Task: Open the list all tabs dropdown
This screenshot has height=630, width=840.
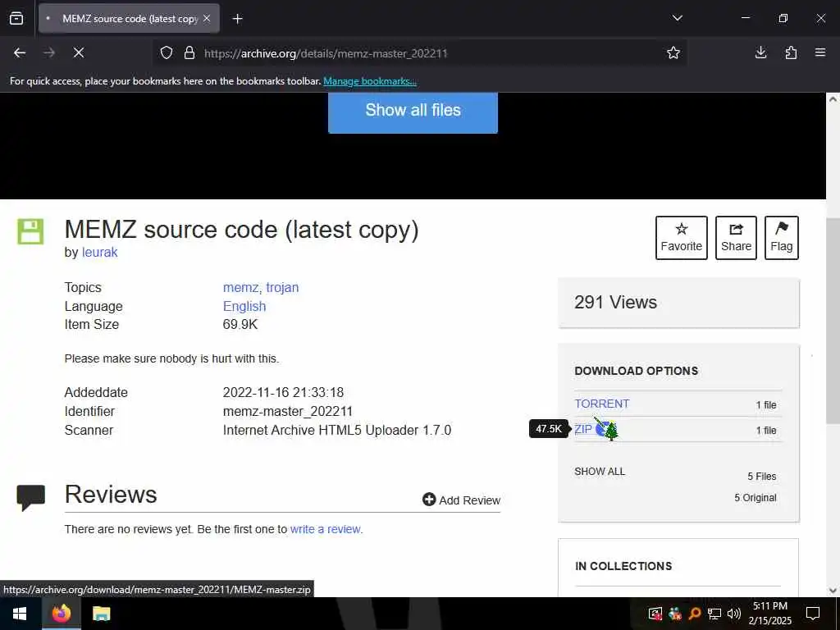Action: pyautogui.click(x=677, y=18)
